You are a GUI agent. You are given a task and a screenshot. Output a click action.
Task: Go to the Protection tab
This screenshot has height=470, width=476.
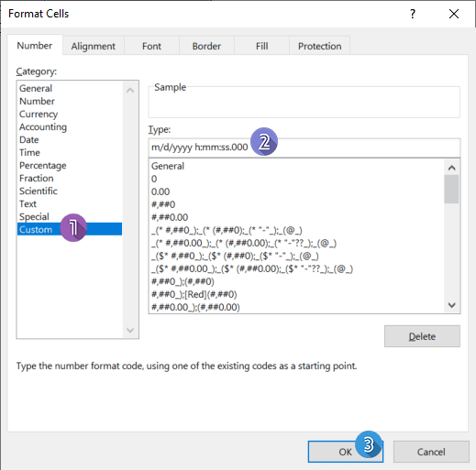tap(319, 46)
